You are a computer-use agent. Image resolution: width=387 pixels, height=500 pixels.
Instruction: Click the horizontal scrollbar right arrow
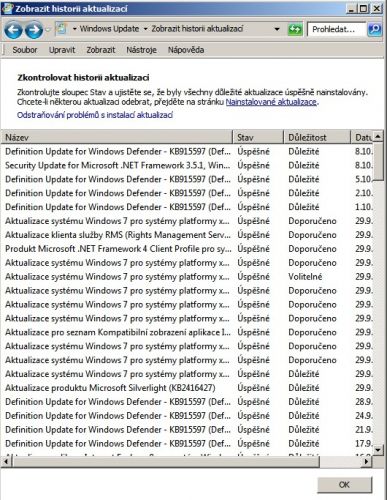click(367, 461)
